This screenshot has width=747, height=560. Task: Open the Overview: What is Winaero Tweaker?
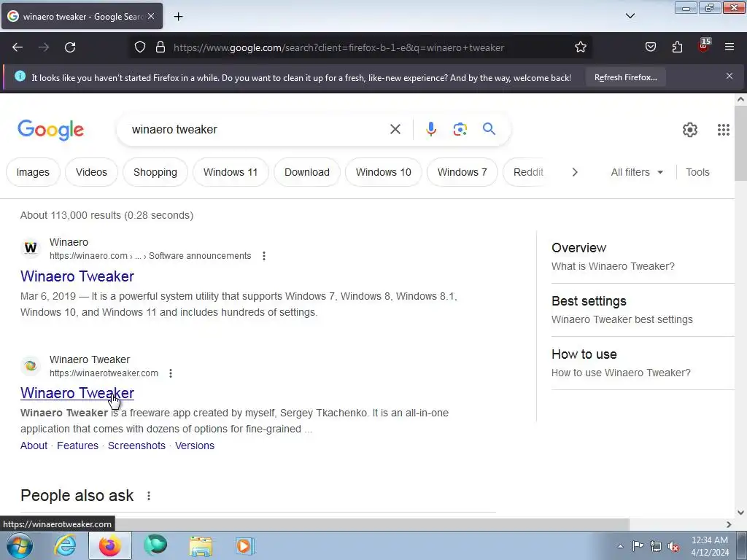pyautogui.click(x=643, y=257)
